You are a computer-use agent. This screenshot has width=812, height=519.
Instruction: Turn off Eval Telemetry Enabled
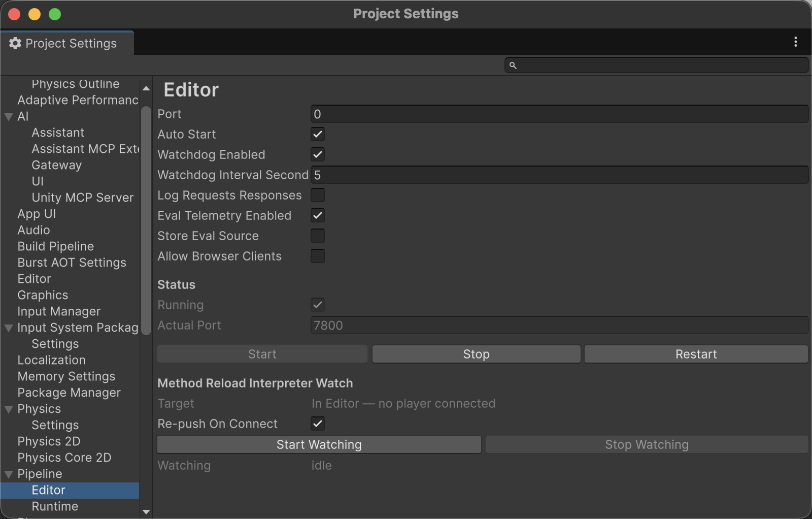tap(318, 215)
